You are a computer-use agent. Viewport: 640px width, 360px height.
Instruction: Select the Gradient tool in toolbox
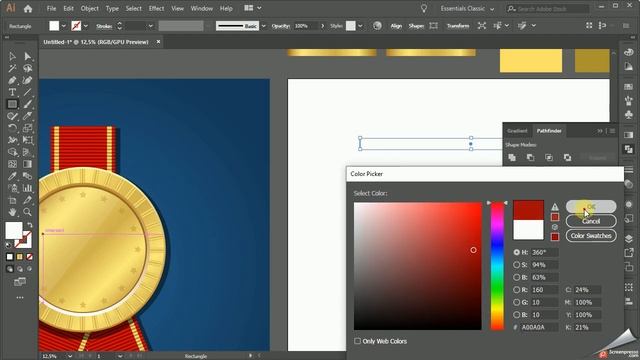click(27, 164)
